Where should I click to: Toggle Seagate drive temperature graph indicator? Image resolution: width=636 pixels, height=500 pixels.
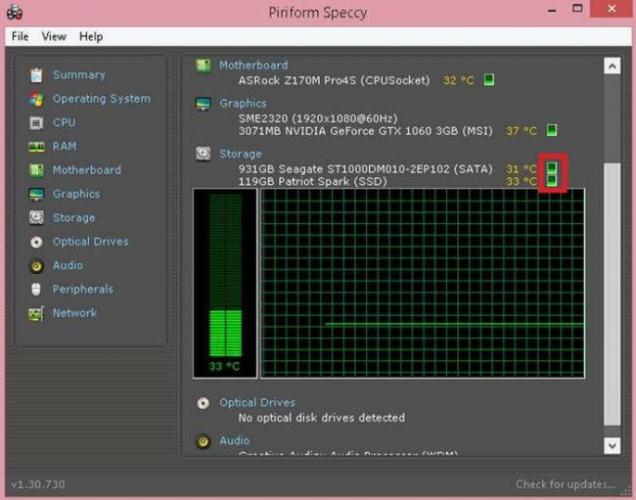(x=551, y=168)
